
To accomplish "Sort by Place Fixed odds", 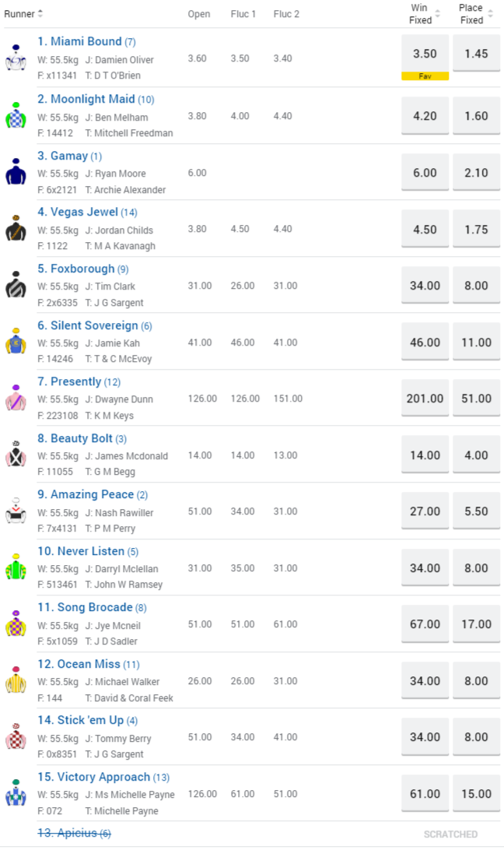I will coord(491,14).
